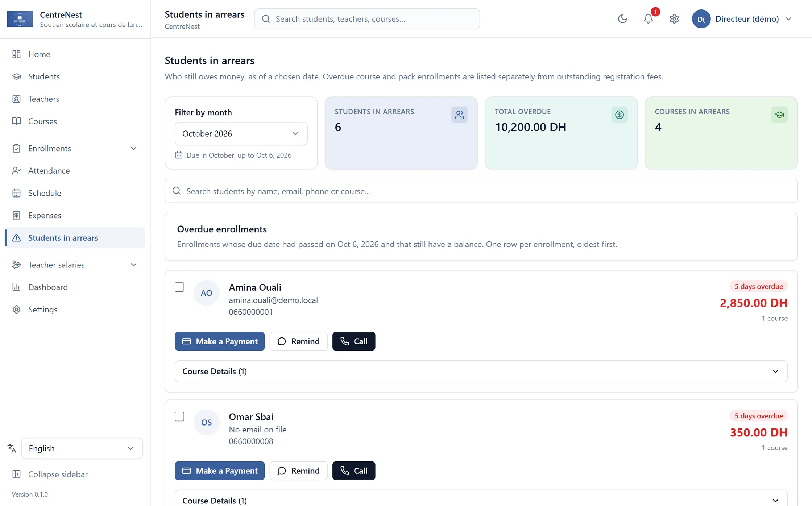Click the D( user avatar

[701, 19]
